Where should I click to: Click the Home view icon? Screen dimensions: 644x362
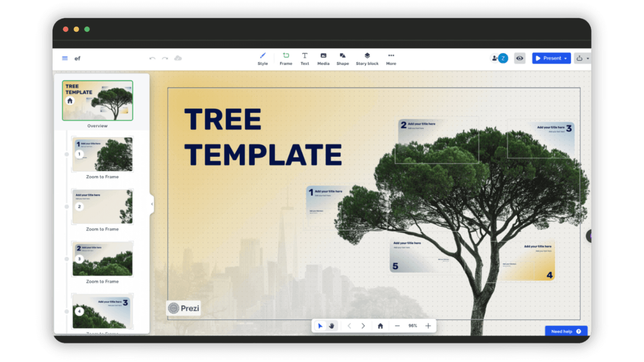pyautogui.click(x=380, y=325)
